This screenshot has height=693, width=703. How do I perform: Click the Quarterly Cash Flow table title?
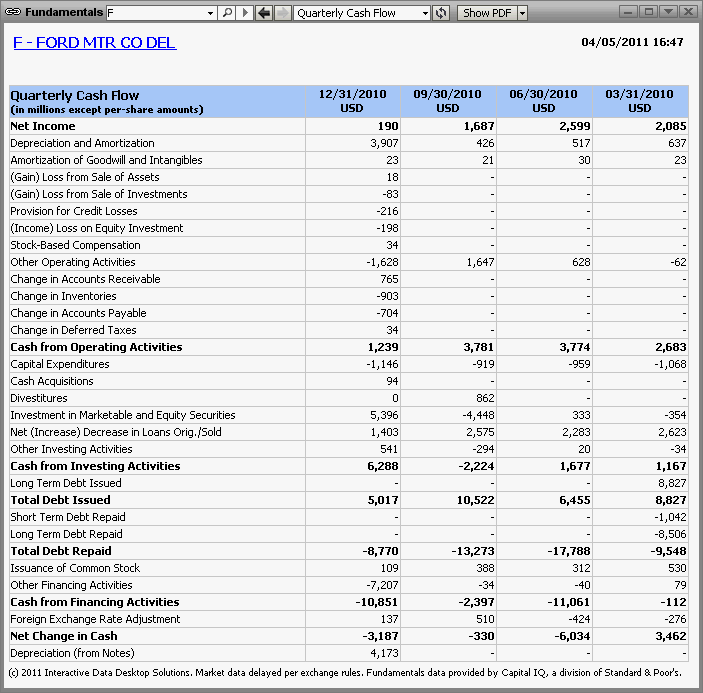[74, 95]
